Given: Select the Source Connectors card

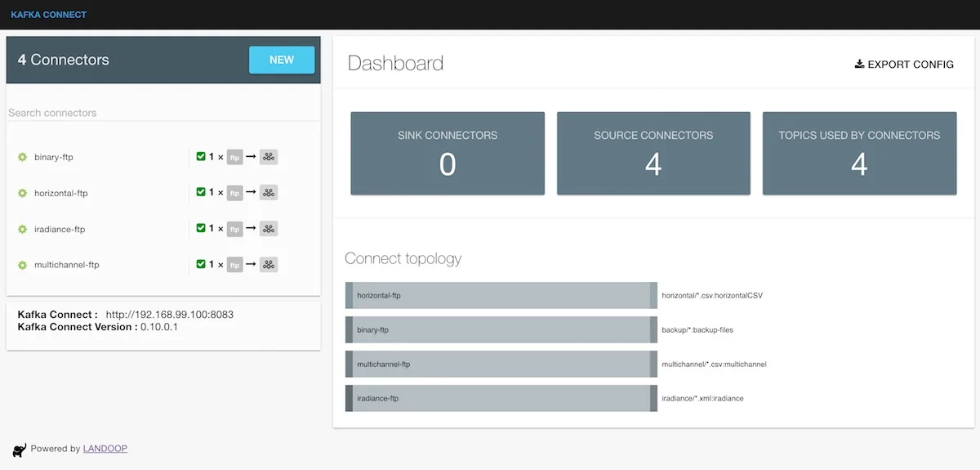Looking at the screenshot, I should [x=653, y=154].
